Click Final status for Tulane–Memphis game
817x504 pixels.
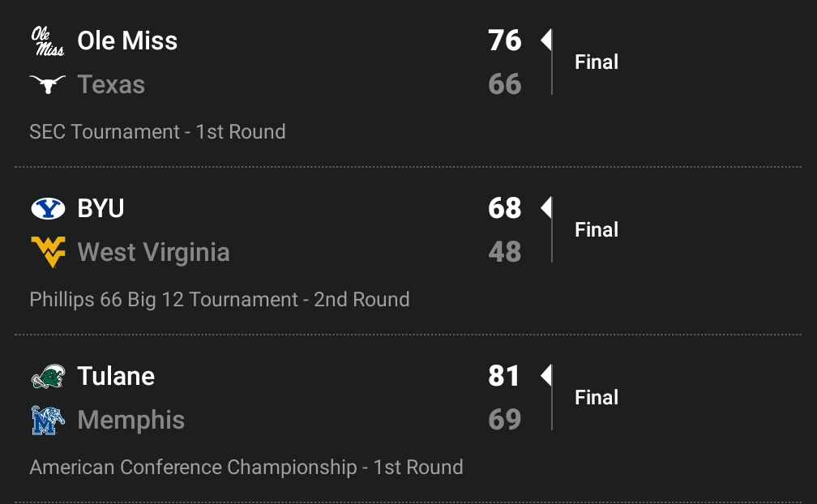(x=597, y=398)
